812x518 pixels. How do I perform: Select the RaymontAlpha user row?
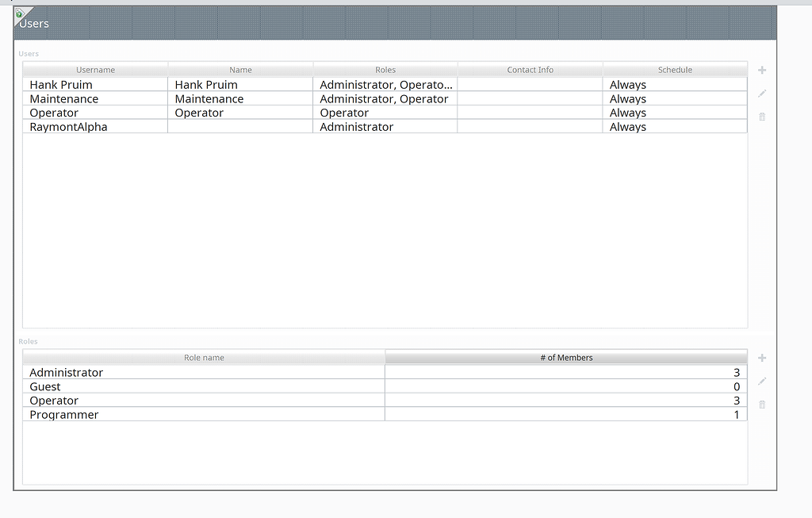pyautogui.click(x=95, y=126)
